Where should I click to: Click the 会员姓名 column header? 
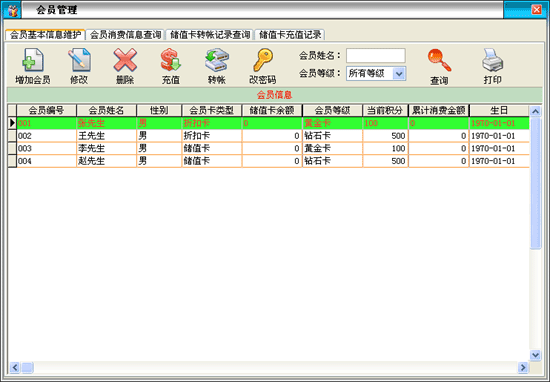[106, 110]
